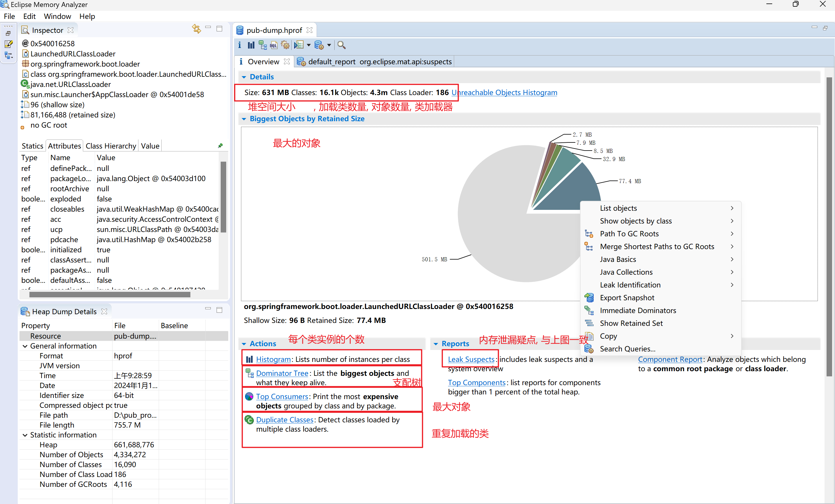This screenshot has height=504, width=835.
Task: Open the Edit menu
Action: pos(29,16)
